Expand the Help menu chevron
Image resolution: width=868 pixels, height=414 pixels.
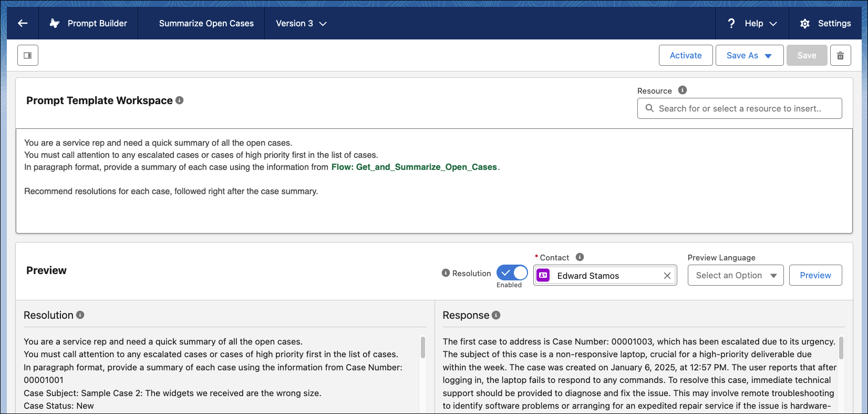(x=773, y=24)
